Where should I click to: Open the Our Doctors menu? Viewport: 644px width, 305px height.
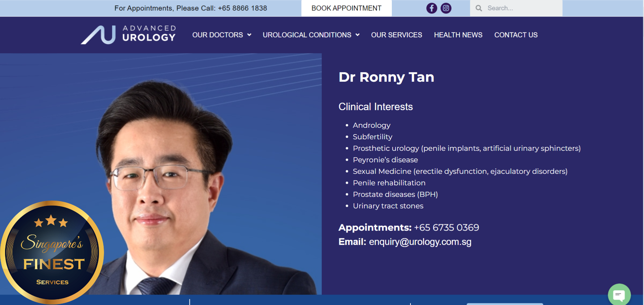point(218,35)
